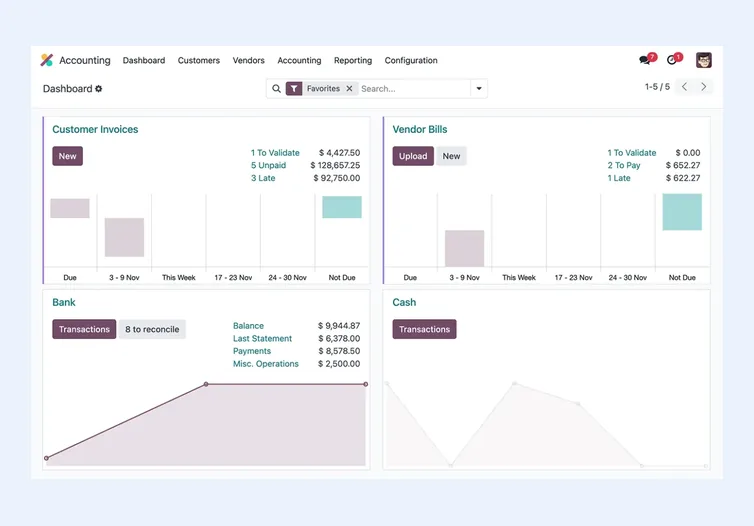Image resolution: width=754 pixels, height=526 pixels.
Task: Open 3 Late customer invoices link
Action: (x=263, y=178)
